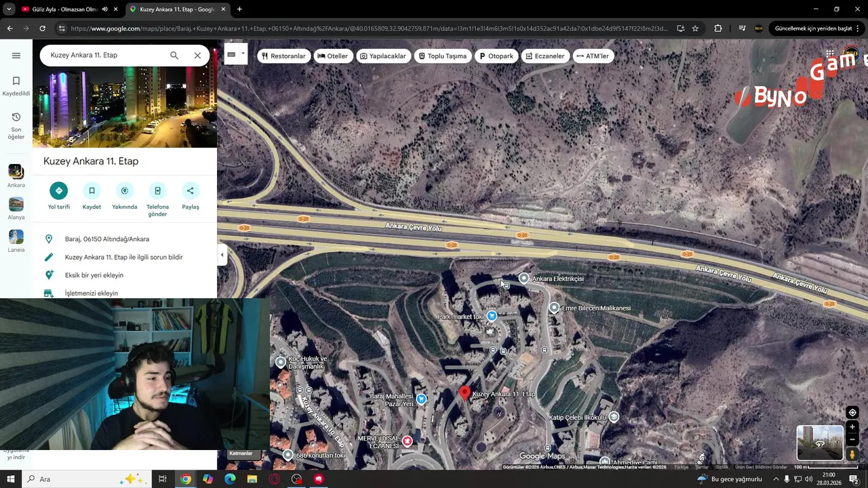Select the Otopark filter chip

[x=496, y=56]
